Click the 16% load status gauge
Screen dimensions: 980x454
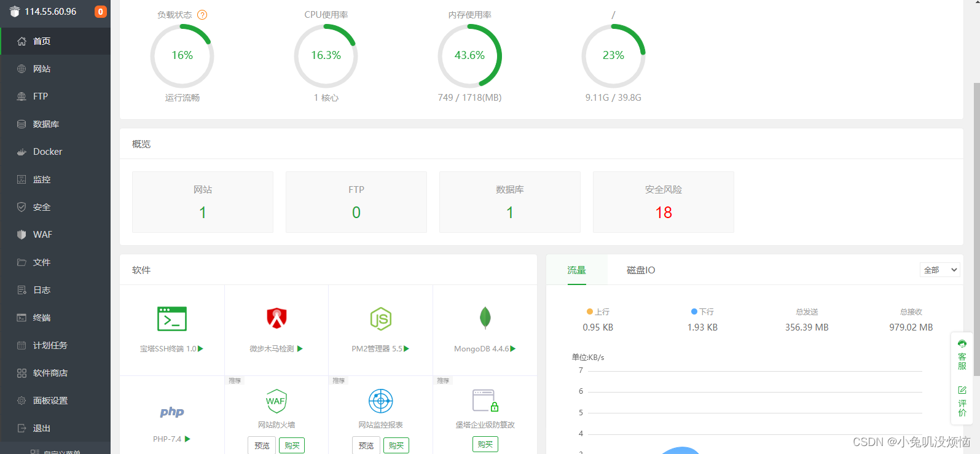(x=182, y=56)
